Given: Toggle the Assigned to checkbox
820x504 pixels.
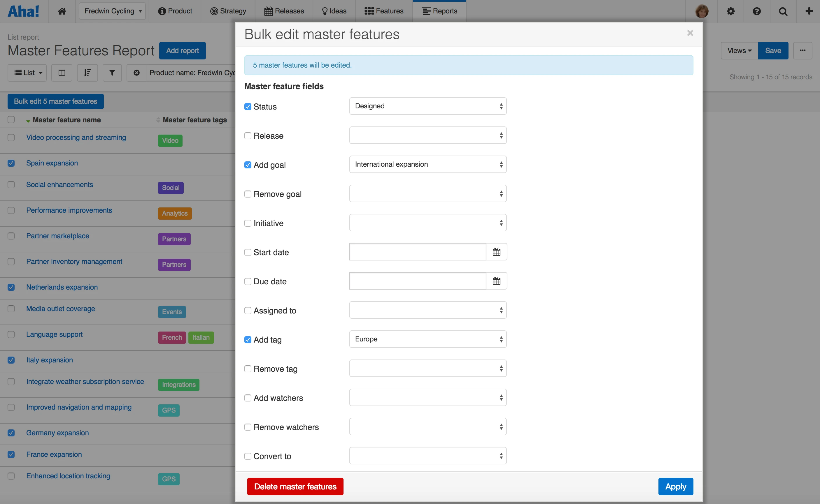Looking at the screenshot, I should click(248, 311).
